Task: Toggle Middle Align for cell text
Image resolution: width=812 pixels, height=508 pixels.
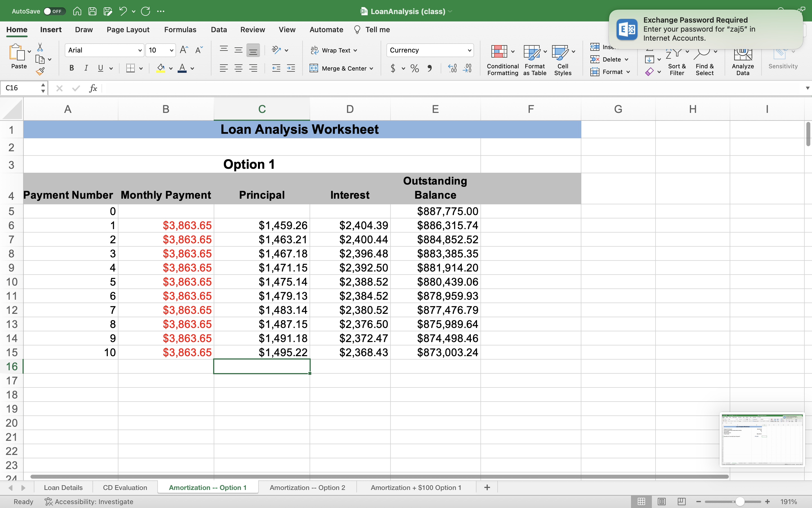Action: [238, 51]
